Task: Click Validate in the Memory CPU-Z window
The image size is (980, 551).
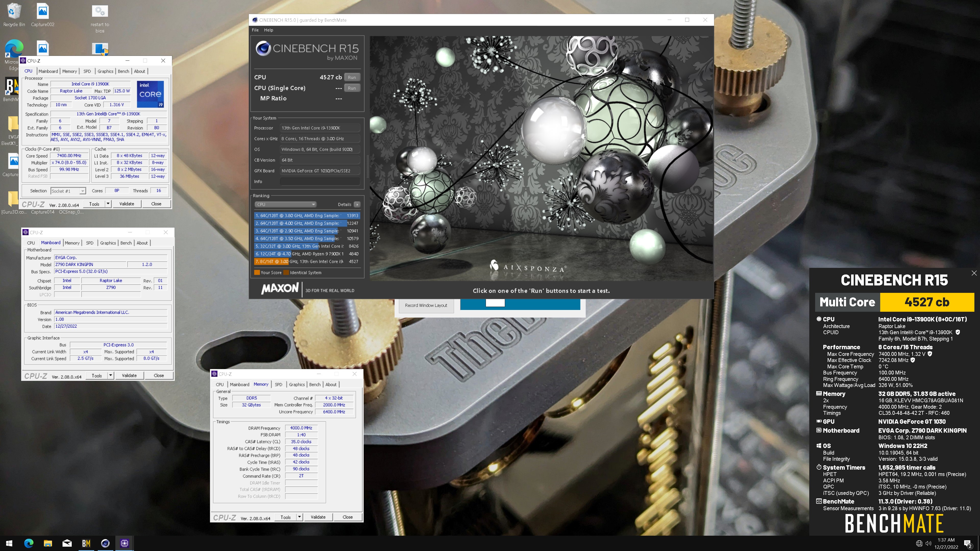Action: [x=318, y=517]
